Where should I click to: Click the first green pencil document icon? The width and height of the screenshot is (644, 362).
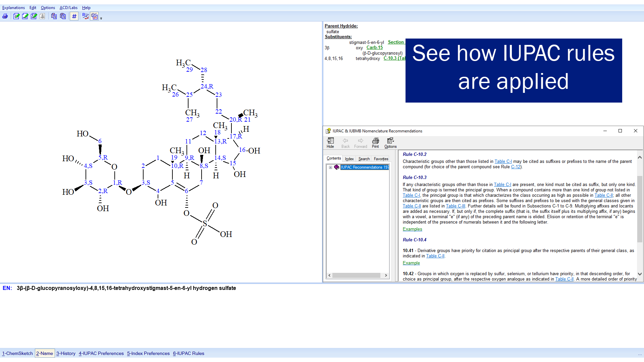coord(16,16)
